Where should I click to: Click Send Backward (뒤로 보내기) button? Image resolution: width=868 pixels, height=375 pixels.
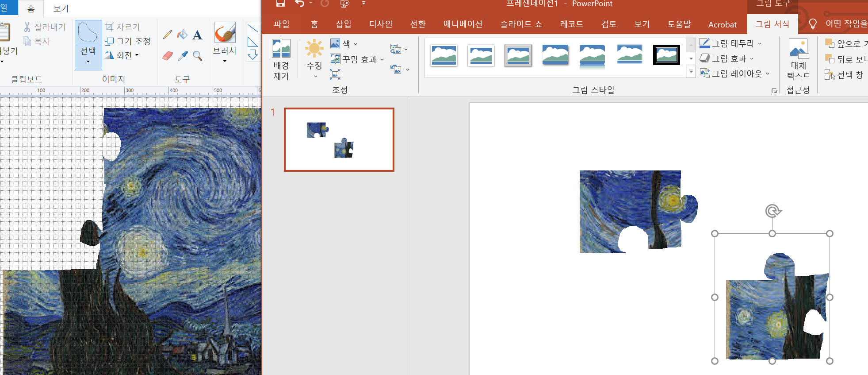(x=846, y=59)
